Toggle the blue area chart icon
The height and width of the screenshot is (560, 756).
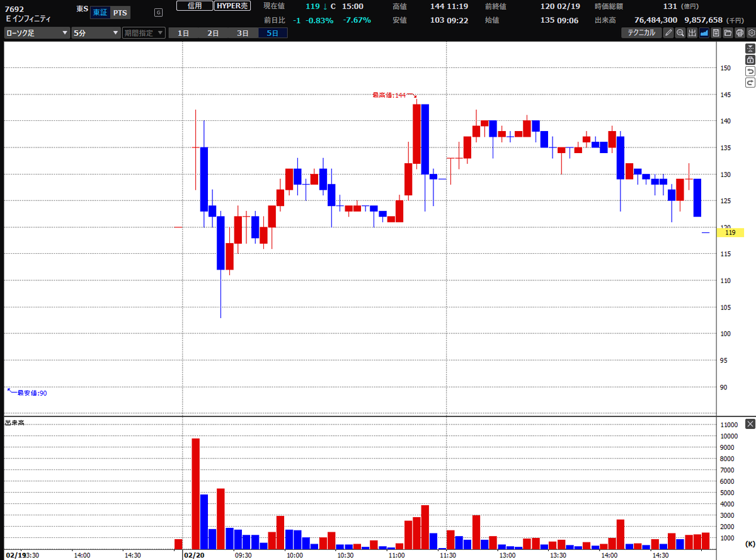[x=704, y=33]
